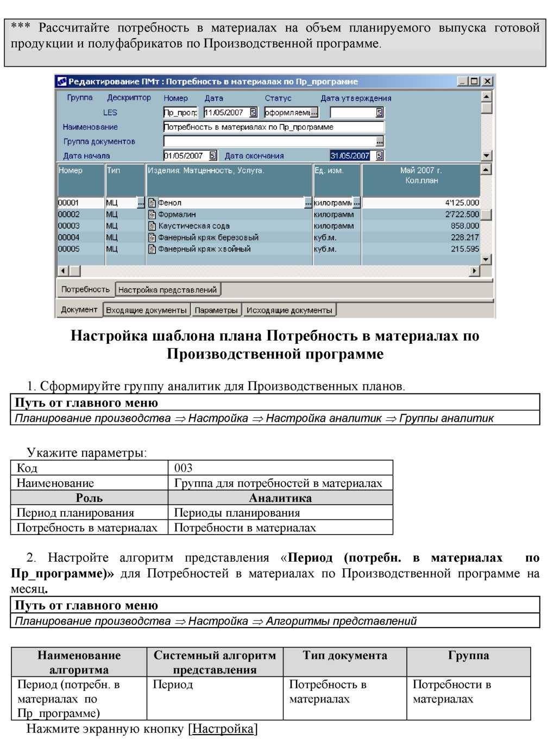Viewport: 560px width, 741px height.
Task: Click the Дата окончания field showing 31/05/2007
Action: [x=353, y=155]
